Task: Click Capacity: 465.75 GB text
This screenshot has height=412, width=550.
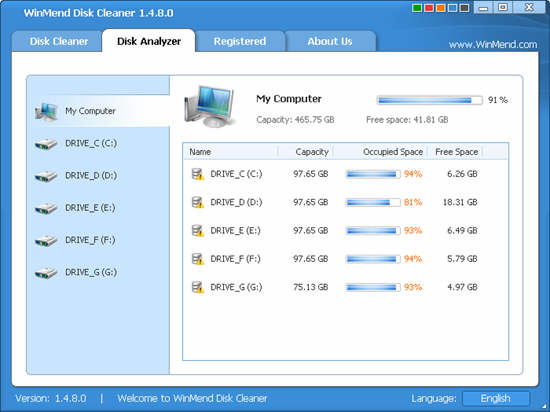Action: pyautogui.click(x=295, y=120)
